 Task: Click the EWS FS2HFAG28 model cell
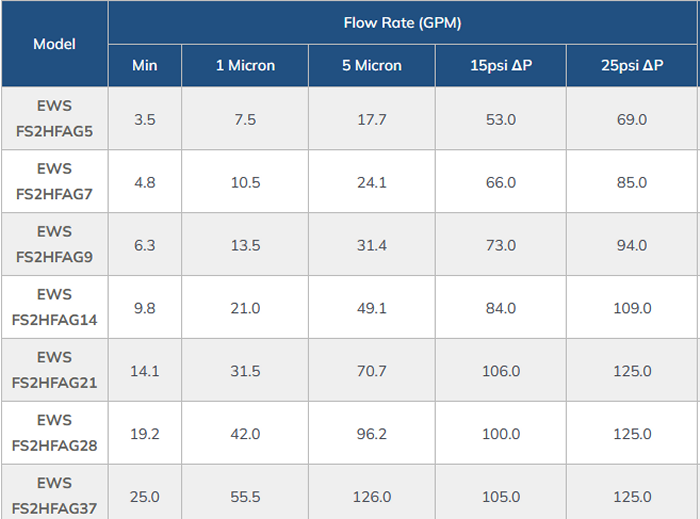click(54, 434)
